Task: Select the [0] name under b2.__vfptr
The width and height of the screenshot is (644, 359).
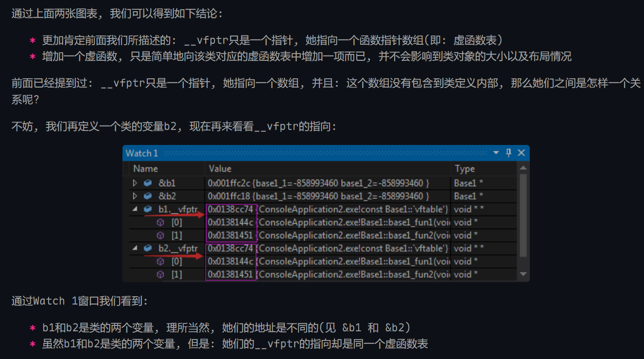Action: (x=176, y=261)
